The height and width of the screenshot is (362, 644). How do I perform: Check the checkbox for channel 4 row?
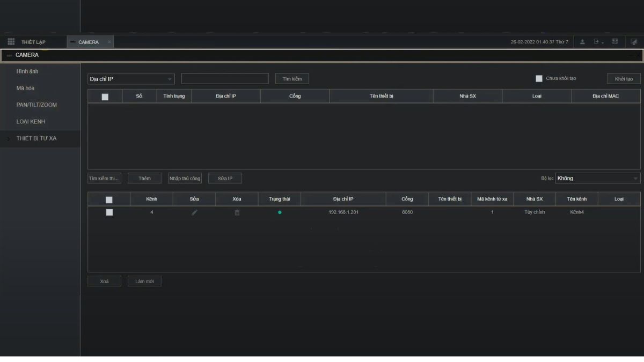(109, 212)
